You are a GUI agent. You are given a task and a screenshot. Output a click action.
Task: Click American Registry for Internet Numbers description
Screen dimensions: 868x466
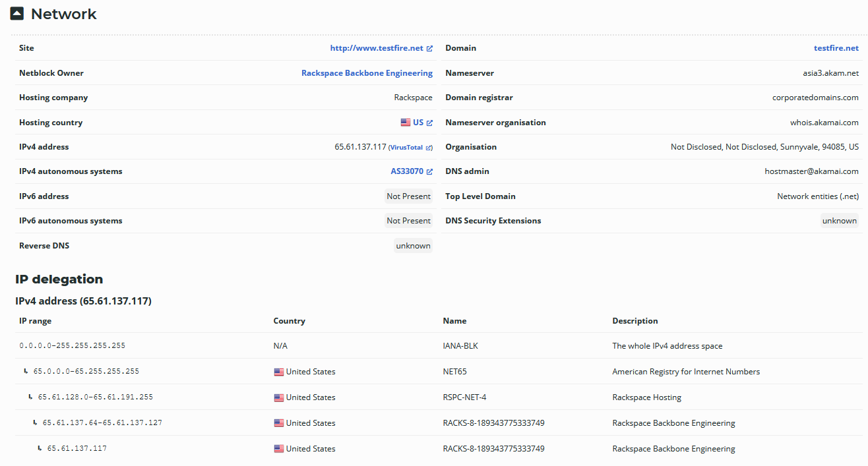(x=686, y=372)
